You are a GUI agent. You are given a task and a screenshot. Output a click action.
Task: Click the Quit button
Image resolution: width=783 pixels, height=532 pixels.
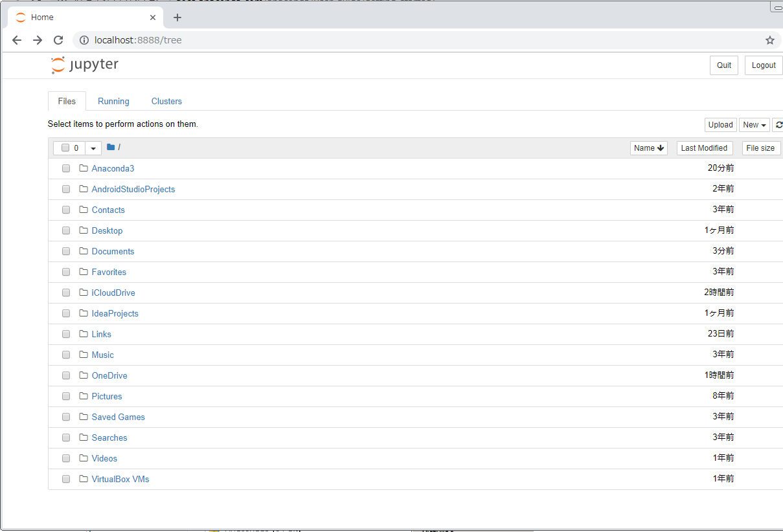click(x=724, y=65)
